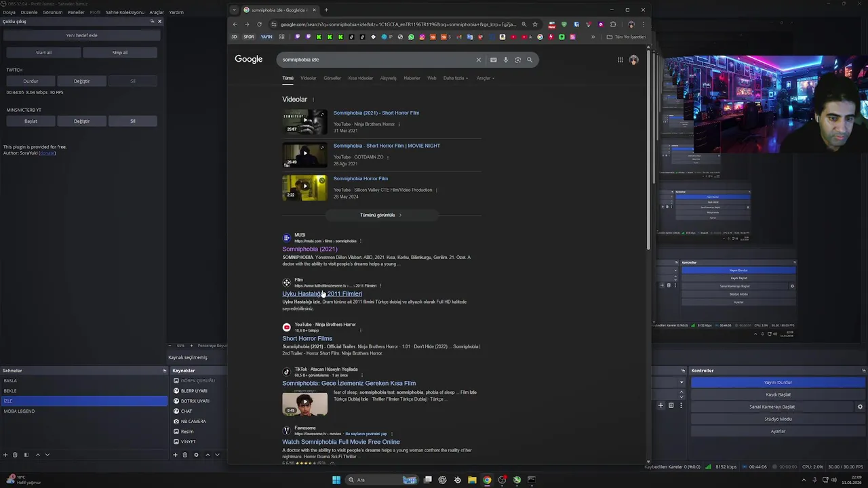Screen dimensions: 868x488
Task: Open three-dot menu left of Kontroller panel
Action: click(681, 405)
